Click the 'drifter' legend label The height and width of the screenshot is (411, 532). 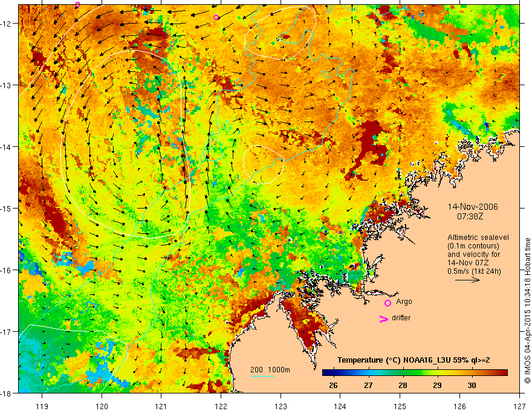[401, 318]
